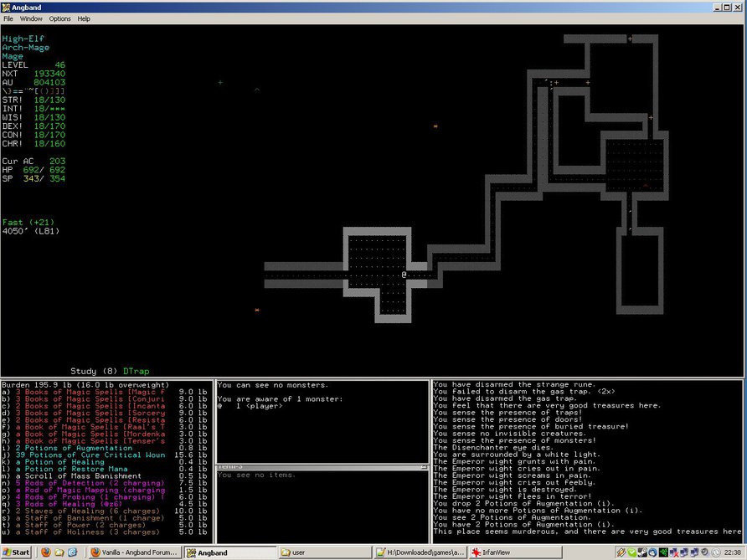Switch to Vanilla - Angband Forum taskbar window

click(x=134, y=552)
